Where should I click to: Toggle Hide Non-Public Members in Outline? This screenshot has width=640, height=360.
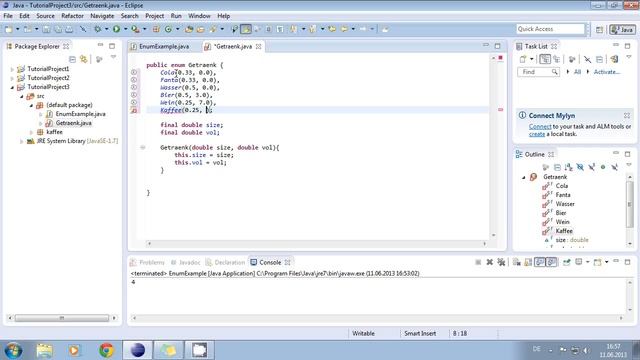click(603, 167)
